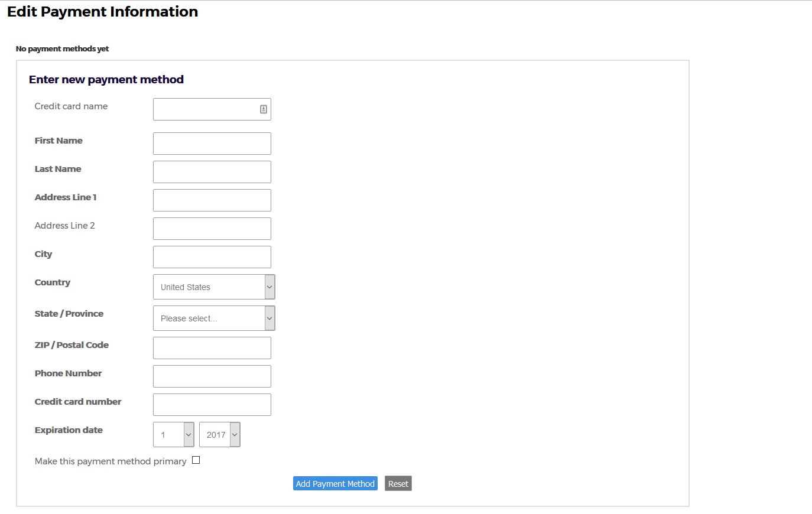The width and height of the screenshot is (812, 514).
Task: Click into the First Name field
Action: [x=212, y=144]
